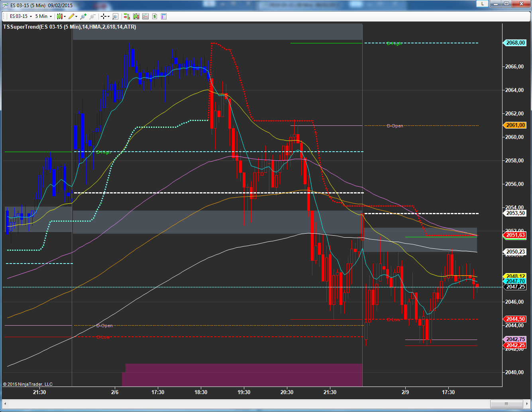532x412 pixels.
Task: Click the orange 2061,00 price marker
Action: (x=515, y=125)
